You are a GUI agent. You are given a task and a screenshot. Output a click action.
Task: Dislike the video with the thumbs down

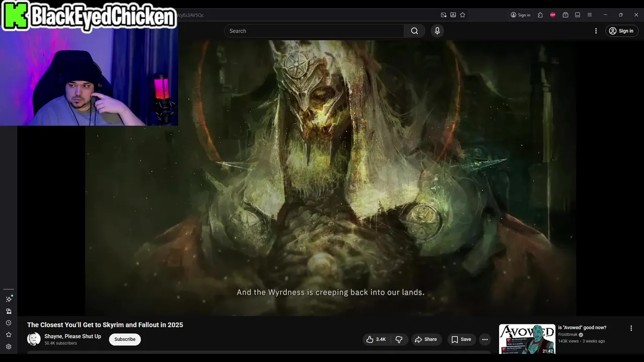pyautogui.click(x=399, y=339)
